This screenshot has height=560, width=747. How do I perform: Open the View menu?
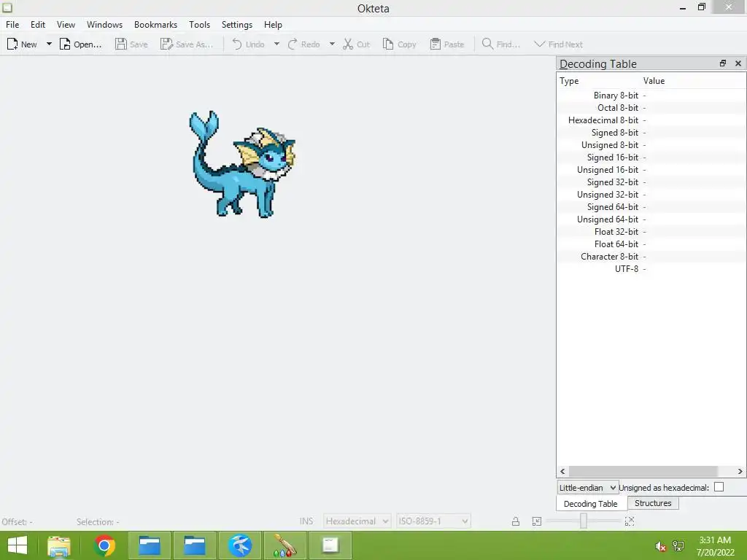pos(66,25)
